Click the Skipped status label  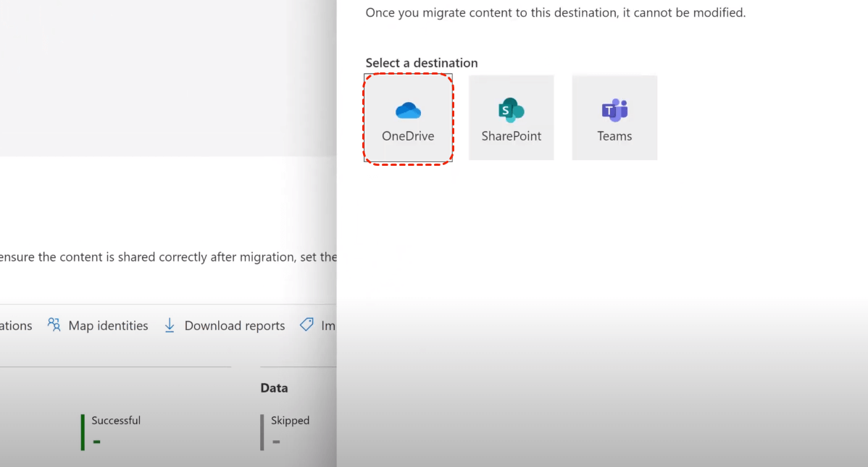tap(290, 421)
